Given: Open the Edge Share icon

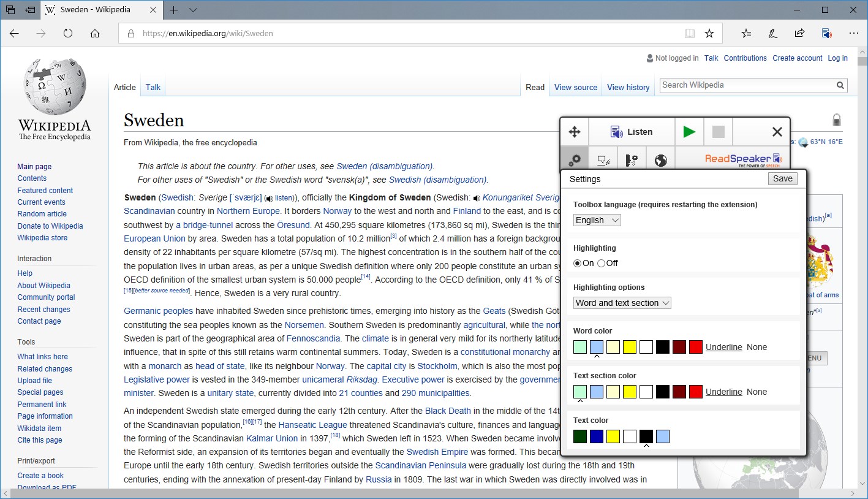Looking at the screenshot, I should 799,34.
